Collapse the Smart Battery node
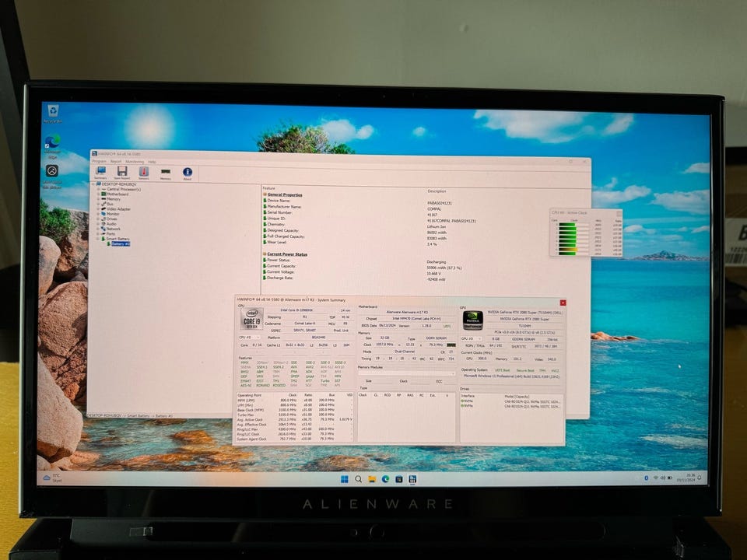747x560 pixels. [x=98, y=239]
